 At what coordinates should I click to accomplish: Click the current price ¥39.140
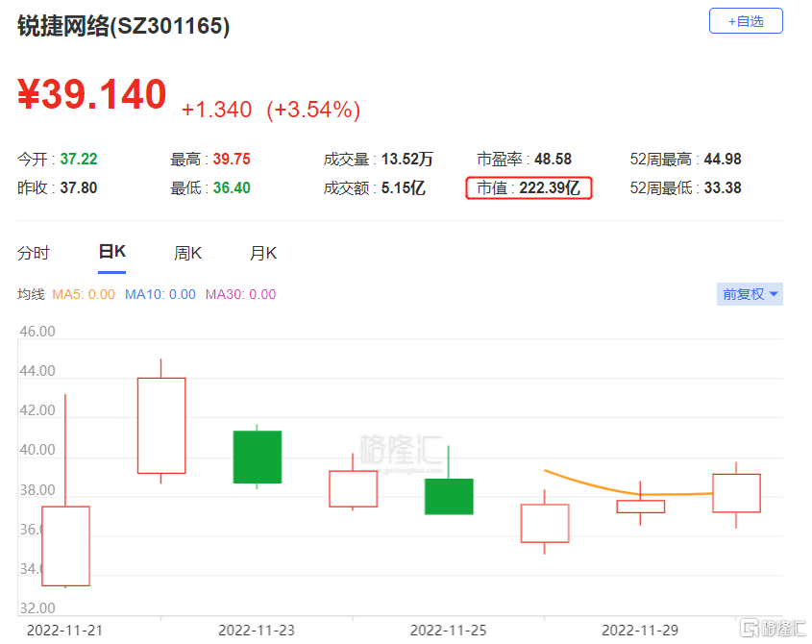92,94
